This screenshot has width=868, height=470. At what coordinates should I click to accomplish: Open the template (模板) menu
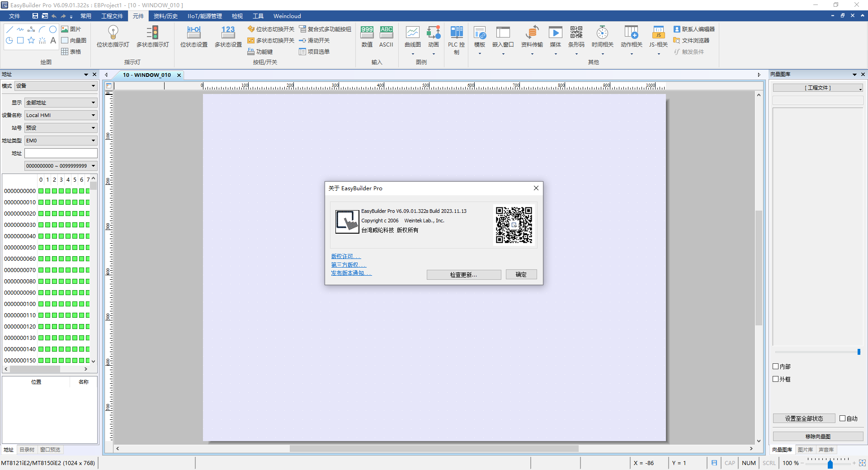480,40
